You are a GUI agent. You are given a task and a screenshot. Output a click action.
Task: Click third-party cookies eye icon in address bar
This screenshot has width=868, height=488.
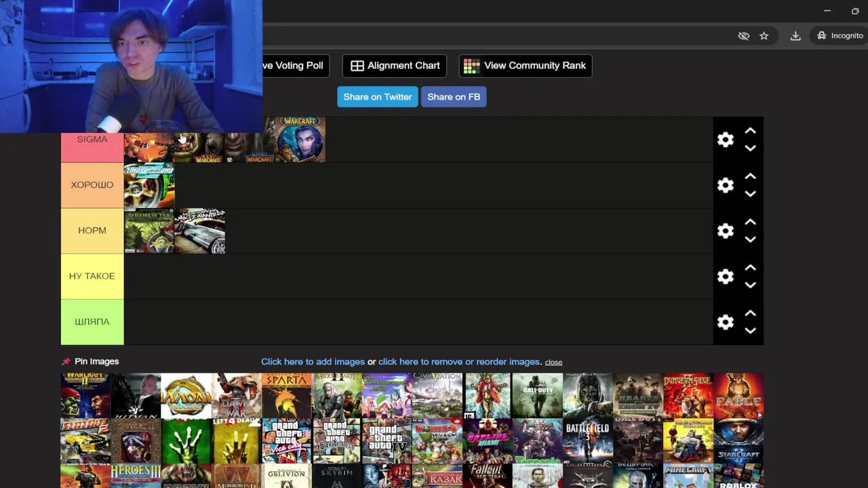744,36
